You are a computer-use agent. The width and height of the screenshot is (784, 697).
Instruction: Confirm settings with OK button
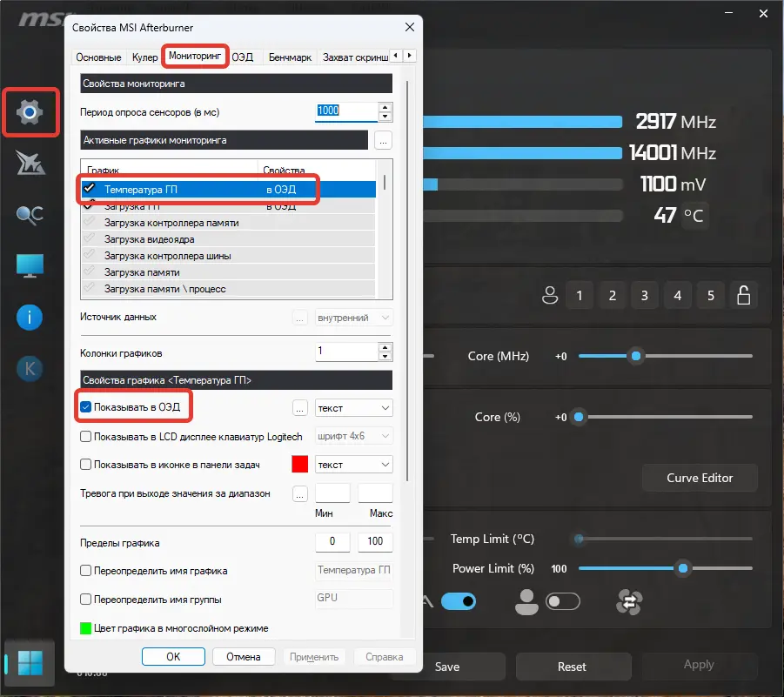pyautogui.click(x=173, y=656)
